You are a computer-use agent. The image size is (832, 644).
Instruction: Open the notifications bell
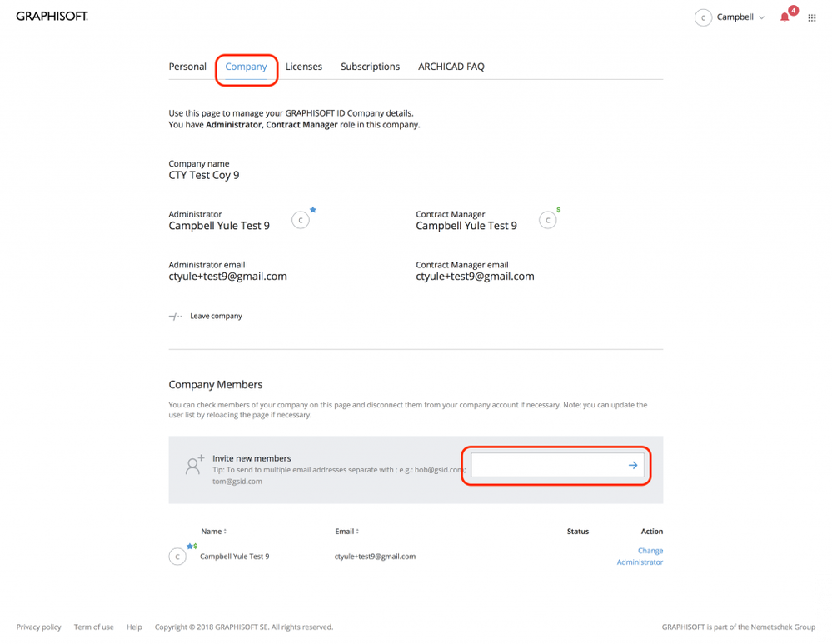click(785, 17)
